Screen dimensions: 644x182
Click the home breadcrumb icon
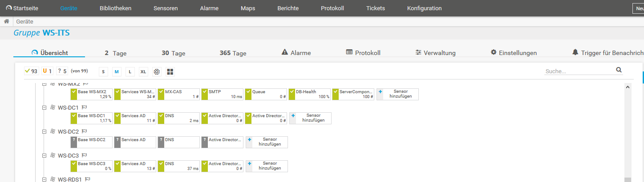point(7,21)
